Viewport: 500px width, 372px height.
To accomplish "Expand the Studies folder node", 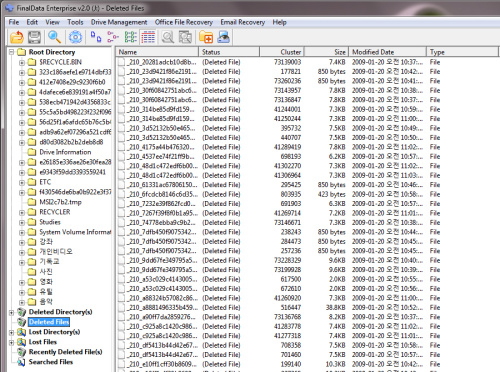I will pos(22,222).
